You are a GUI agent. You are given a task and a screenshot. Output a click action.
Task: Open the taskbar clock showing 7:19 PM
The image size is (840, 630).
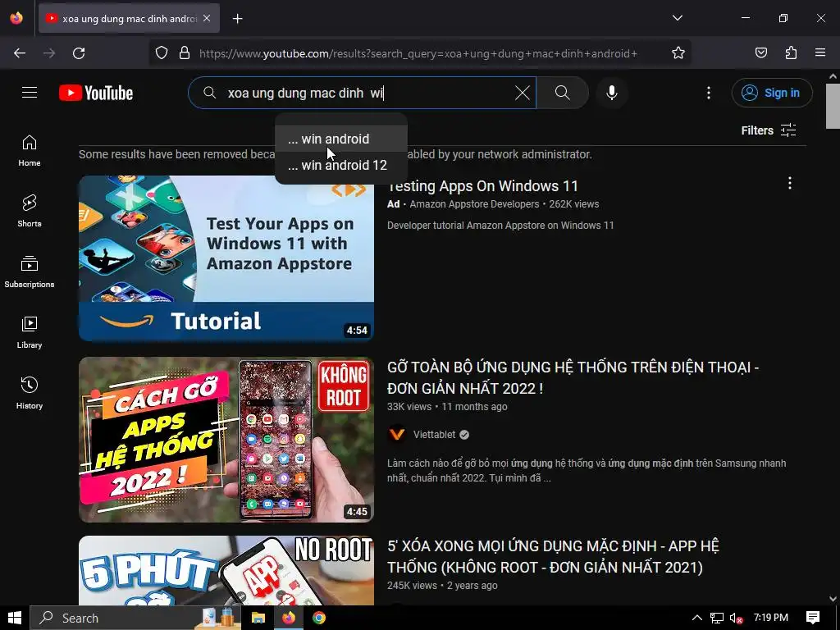(771, 618)
